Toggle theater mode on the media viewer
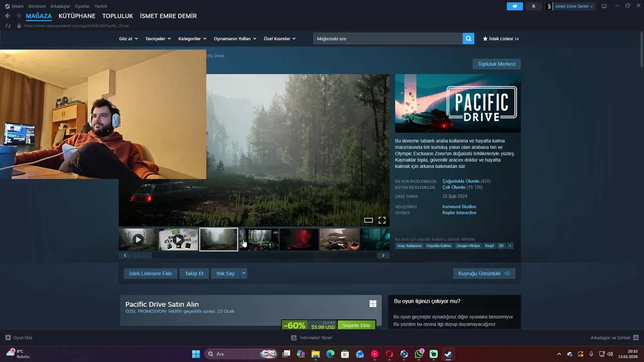This screenshot has height=362, width=644. click(x=368, y=220)
